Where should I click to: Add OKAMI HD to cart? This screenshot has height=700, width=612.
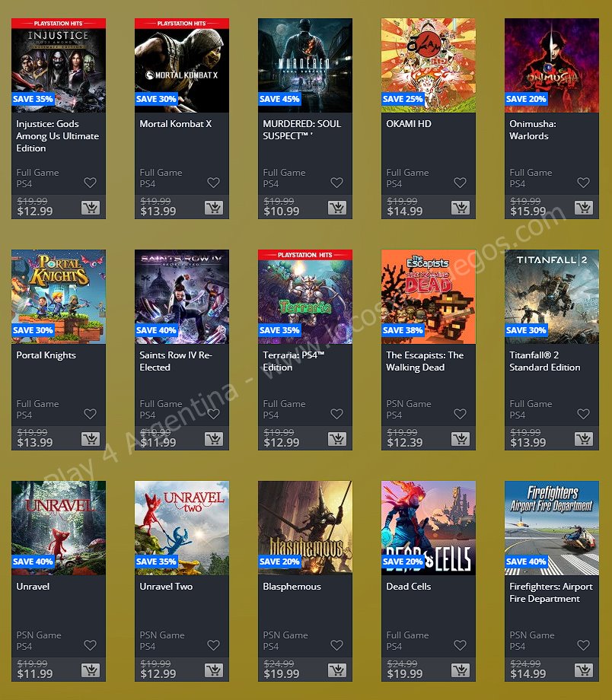click(x=460, y=208)
